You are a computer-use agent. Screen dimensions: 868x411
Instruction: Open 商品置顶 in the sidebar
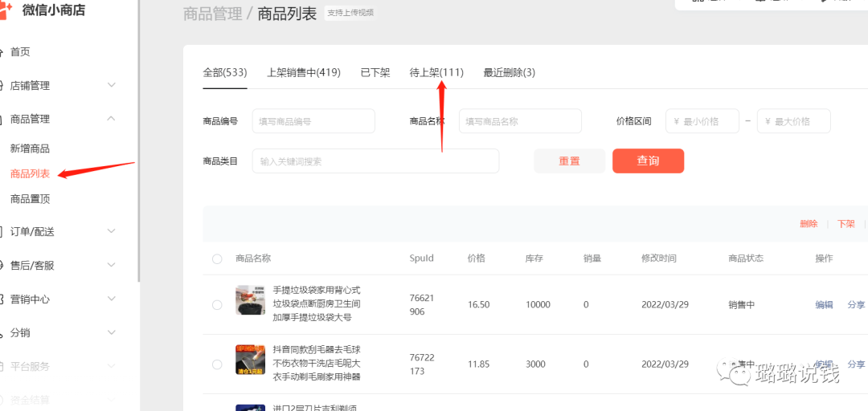click(30, 199)
